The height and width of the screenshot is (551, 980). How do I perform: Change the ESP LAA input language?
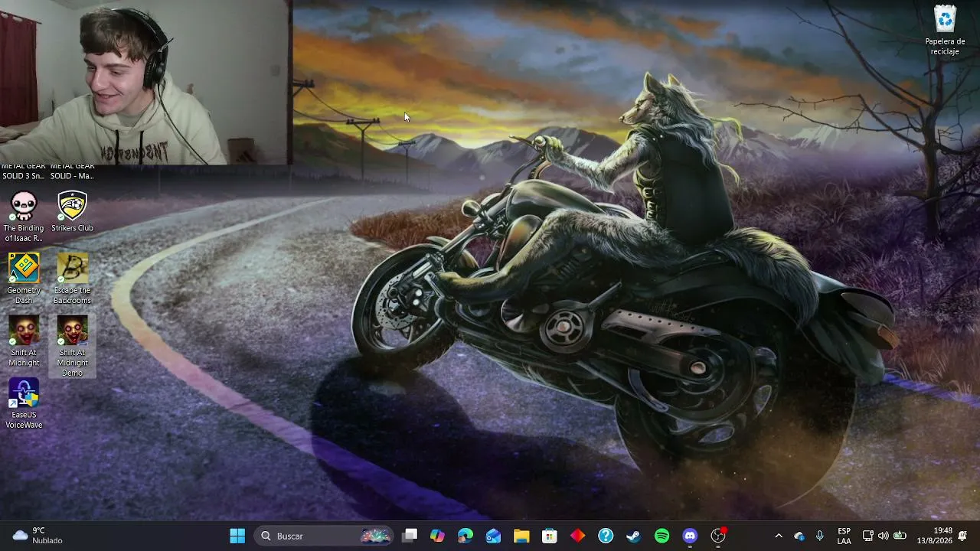tap(844, 536)
